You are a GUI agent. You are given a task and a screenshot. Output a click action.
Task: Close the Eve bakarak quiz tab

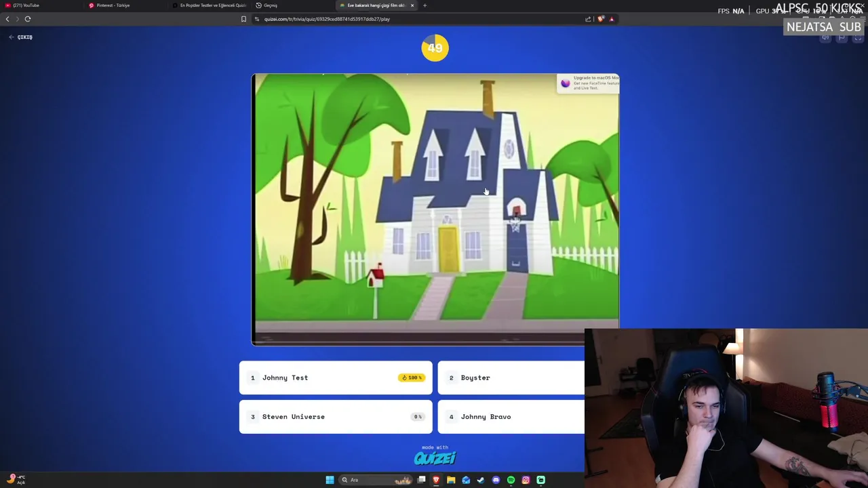coord(412,5)
